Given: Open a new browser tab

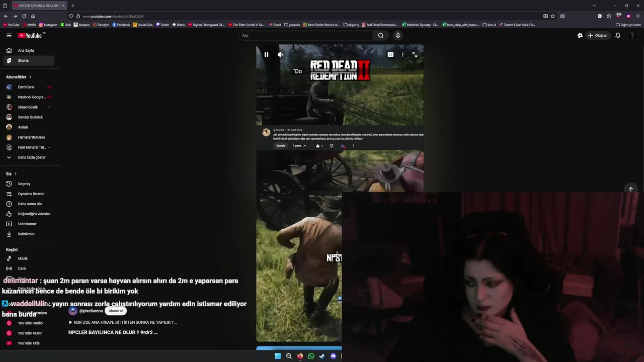Looking at the screenshot, I should (x=72, y=6).
